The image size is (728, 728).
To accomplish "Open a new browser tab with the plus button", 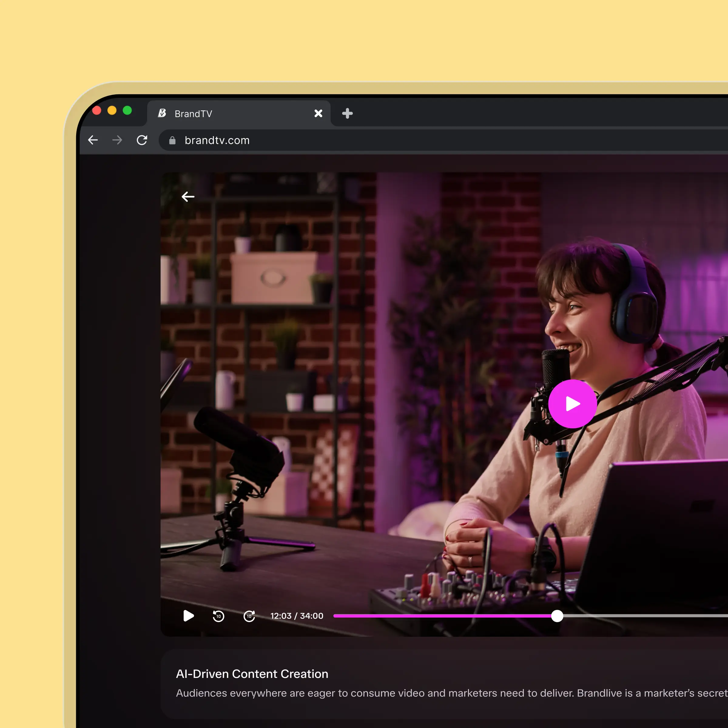I will (x=346, y=113).
